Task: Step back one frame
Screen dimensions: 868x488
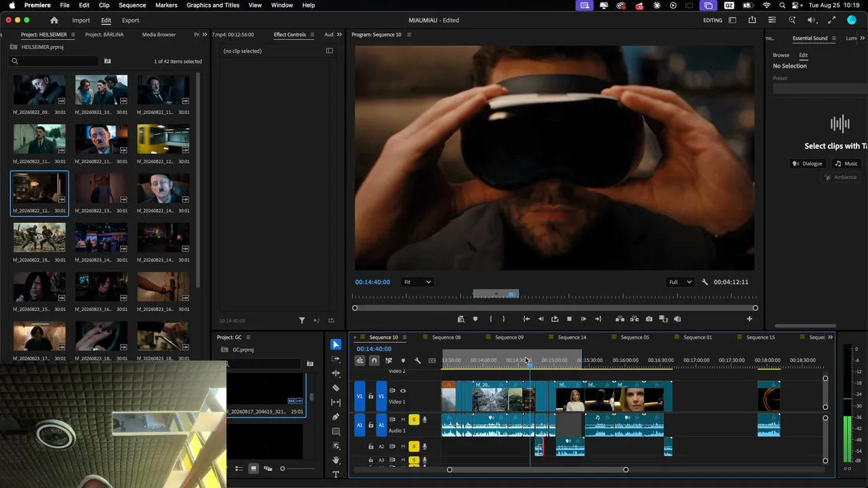Action: coord(540,319)
